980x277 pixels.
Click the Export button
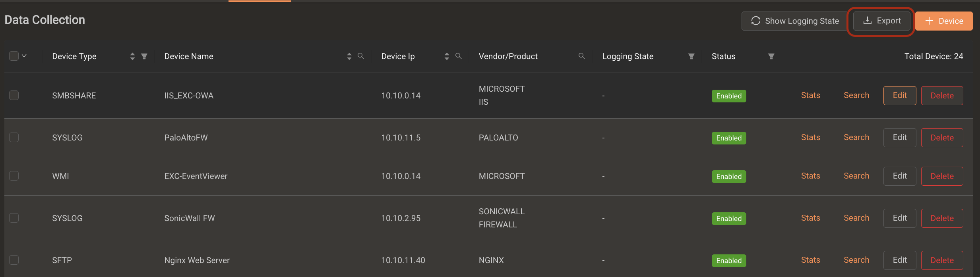coord(882,21)
